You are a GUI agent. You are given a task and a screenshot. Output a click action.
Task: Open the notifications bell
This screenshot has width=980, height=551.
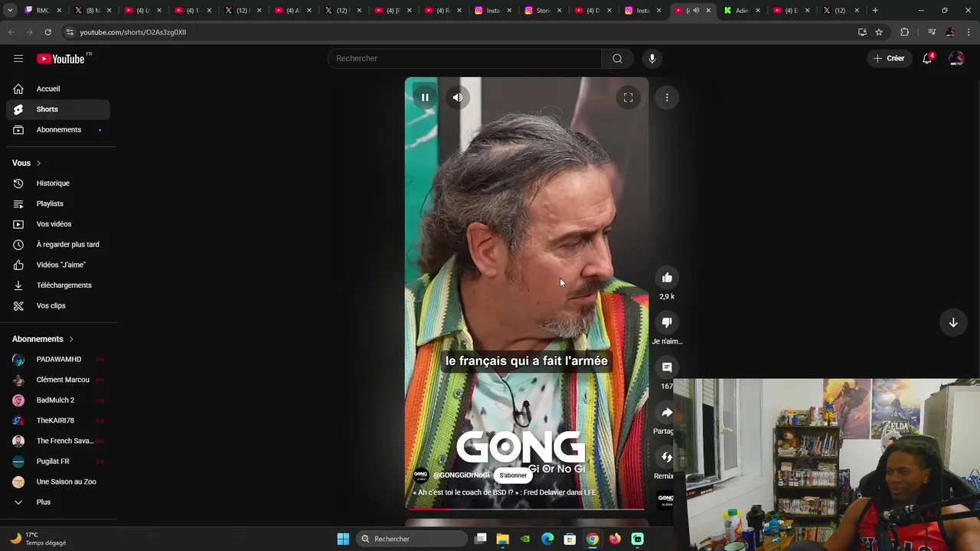point(927,58)
